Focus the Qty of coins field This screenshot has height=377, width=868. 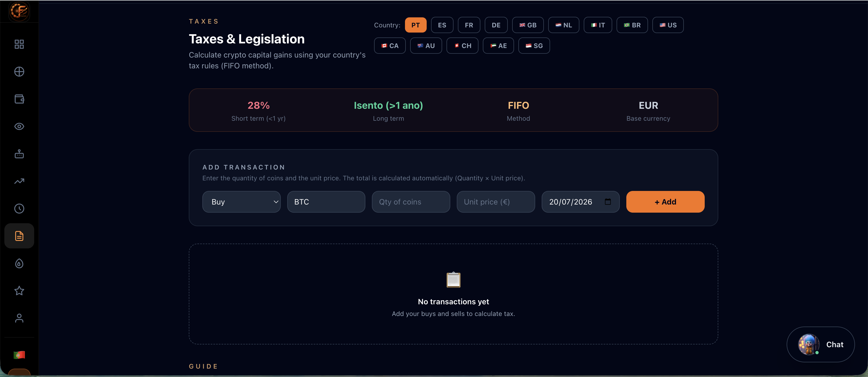pos(411,202)
